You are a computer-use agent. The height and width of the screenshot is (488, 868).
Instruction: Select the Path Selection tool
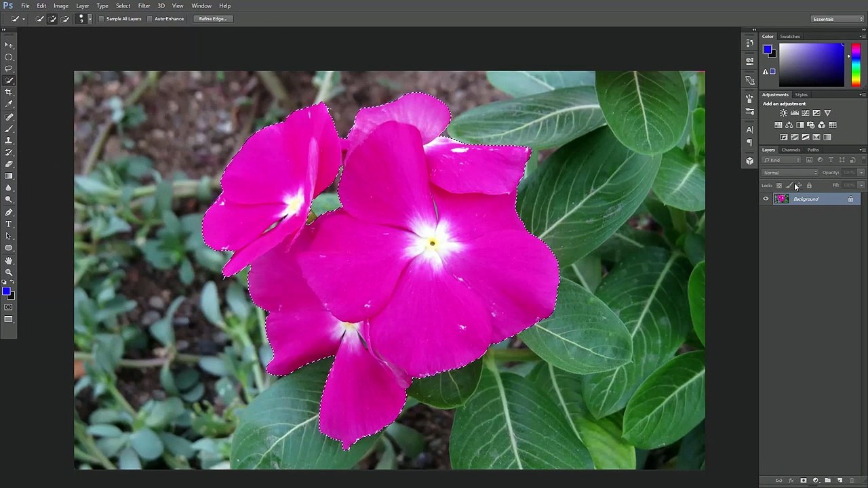pos(9,236)
